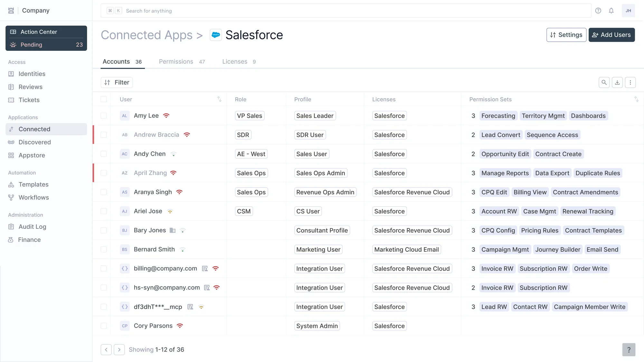
Task: Click Aranya Singh's red wifi icon
Action: coord(179,192)
